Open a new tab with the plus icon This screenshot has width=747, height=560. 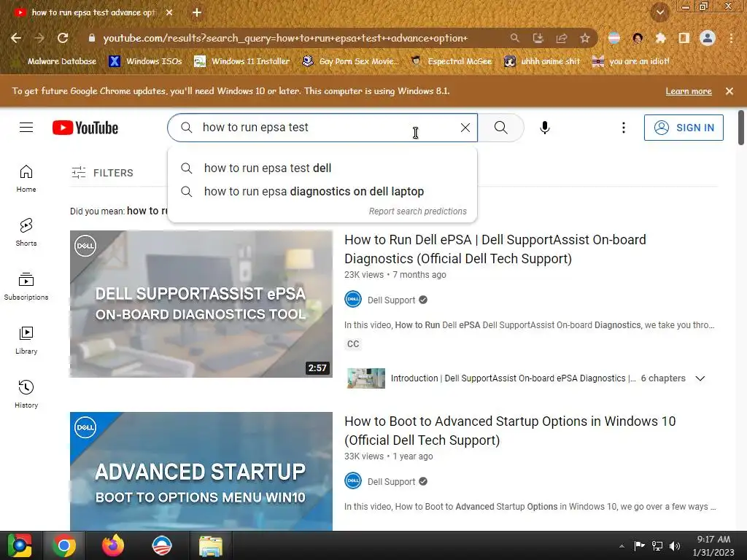click(x=197, y=12)
